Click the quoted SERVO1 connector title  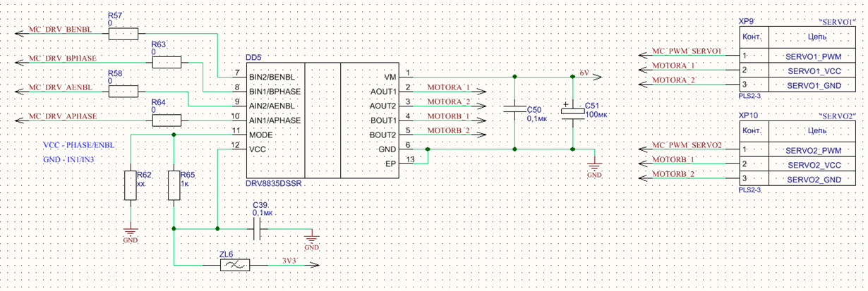[838, 21]
